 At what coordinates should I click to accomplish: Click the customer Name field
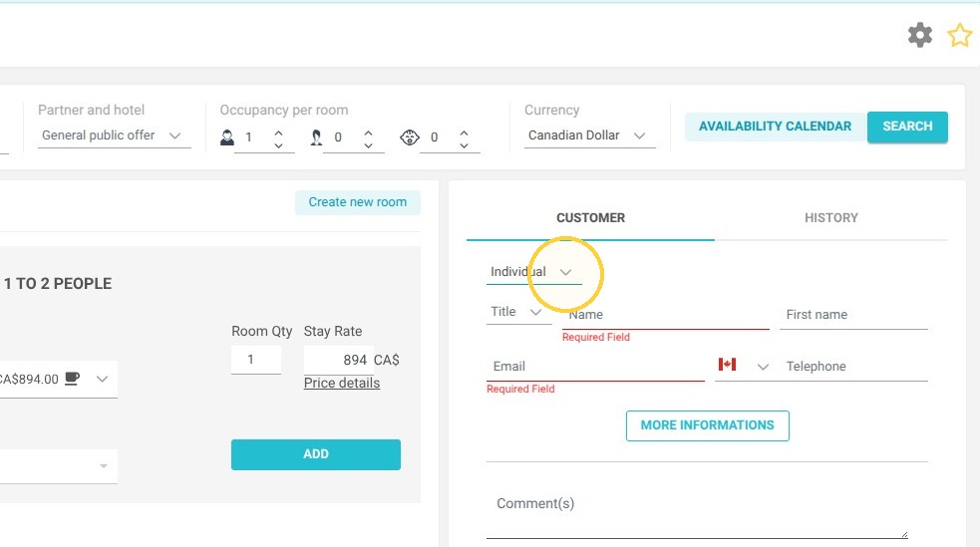(x=666, y=315)
